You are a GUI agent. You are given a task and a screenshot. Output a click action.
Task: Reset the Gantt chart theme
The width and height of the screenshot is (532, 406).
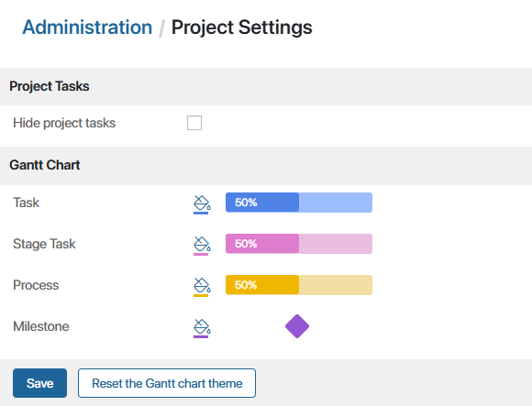pyautogui.click(x=167, y=383)
